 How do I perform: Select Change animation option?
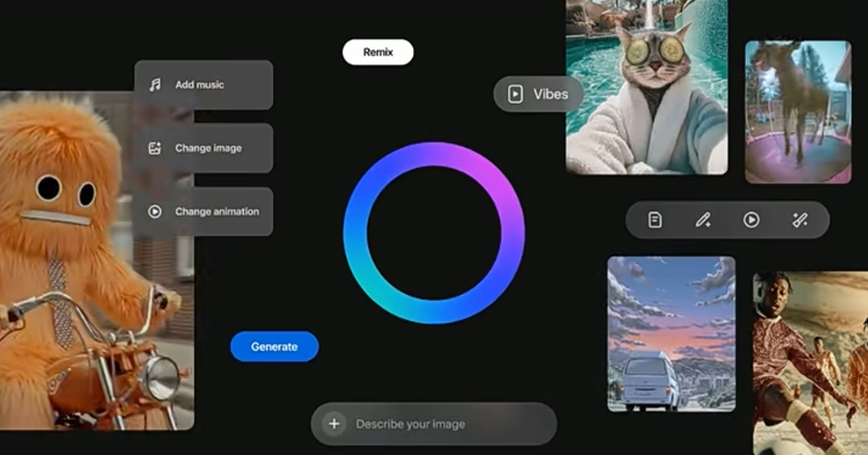pos(204,211)
